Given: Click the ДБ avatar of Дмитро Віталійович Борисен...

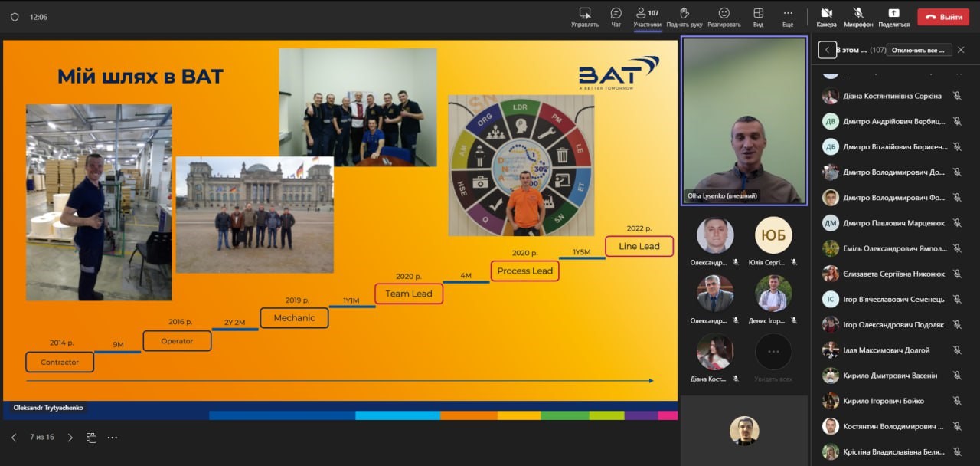Looking at the screenshot, I should point(831,147).
